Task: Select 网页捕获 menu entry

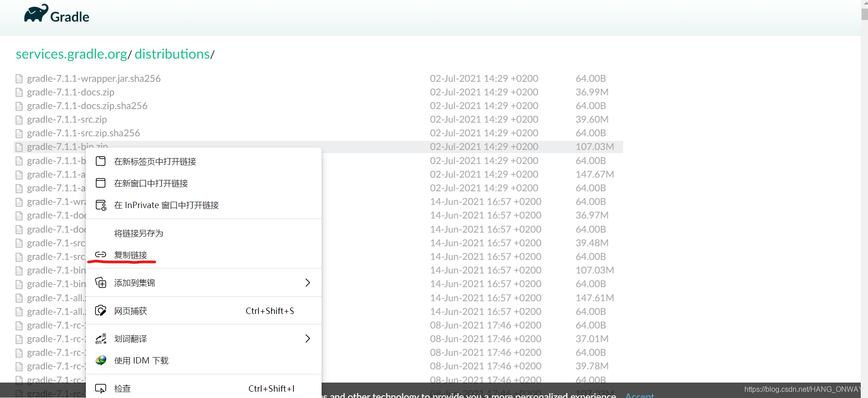Action: click(203, 311)
